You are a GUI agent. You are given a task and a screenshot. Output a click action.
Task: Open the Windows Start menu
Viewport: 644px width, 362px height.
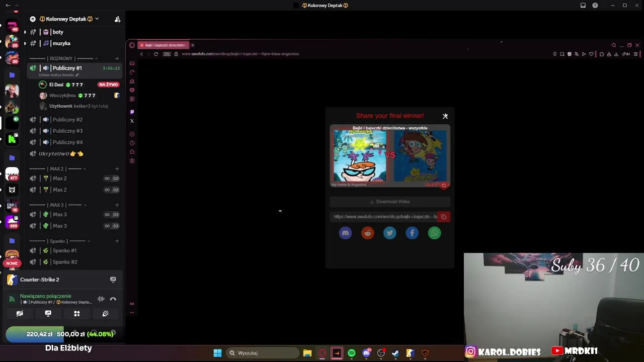217,353
